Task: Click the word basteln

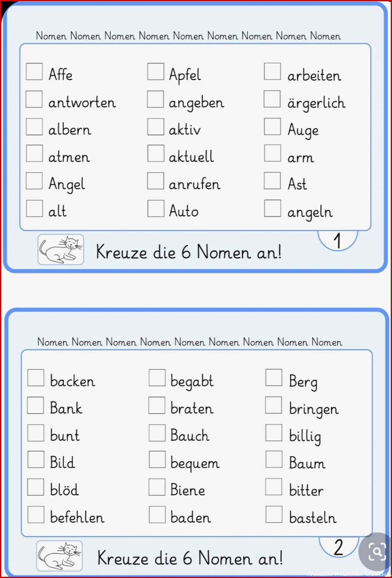Action: pos(313,517)
